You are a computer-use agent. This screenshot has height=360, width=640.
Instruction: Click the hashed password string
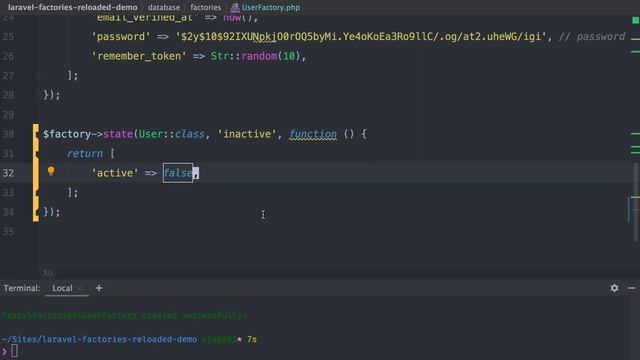(361, 37)
